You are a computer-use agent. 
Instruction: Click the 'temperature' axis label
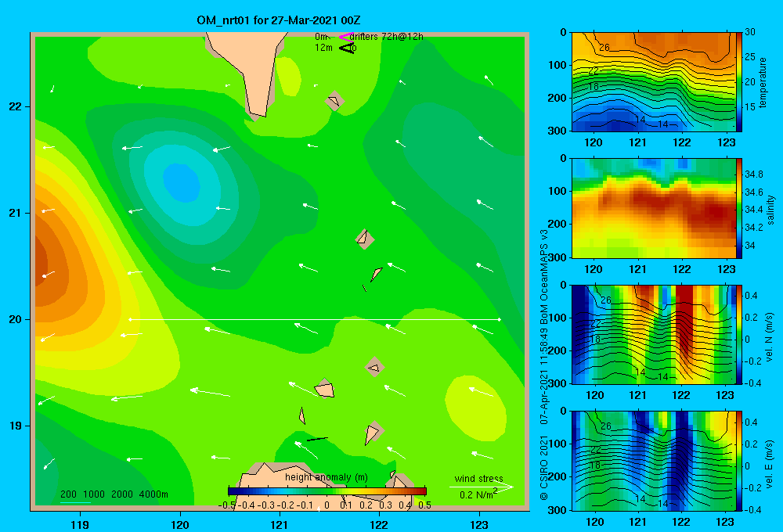point(763,82)
